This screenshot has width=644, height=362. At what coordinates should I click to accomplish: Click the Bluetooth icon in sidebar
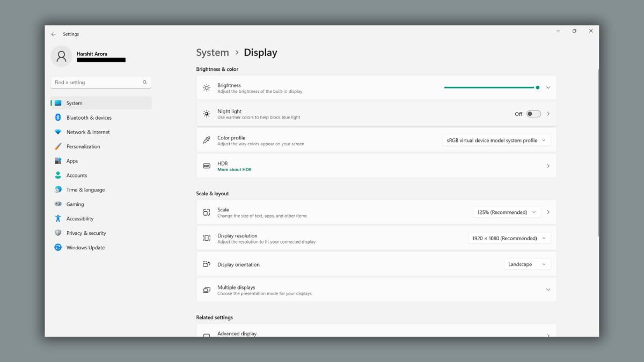pyautogui.click(x=58, y=117)
